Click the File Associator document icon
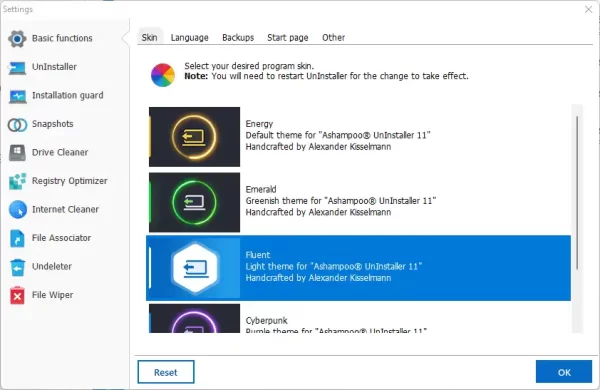The height and width of the screenshot is (390, 600). (x=17, y=238)
